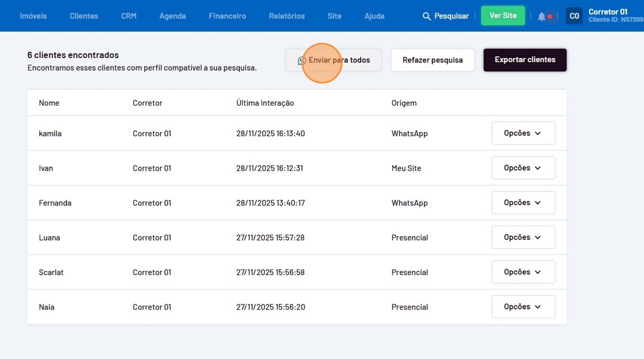Expand Opções dropdown for Ivan

523,168
